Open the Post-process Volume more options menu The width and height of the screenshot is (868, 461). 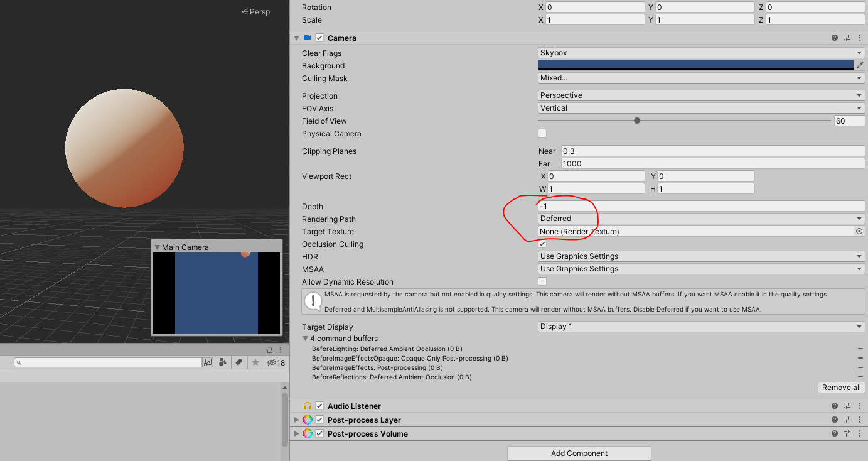pyautogui.click(x=860, y=433)
